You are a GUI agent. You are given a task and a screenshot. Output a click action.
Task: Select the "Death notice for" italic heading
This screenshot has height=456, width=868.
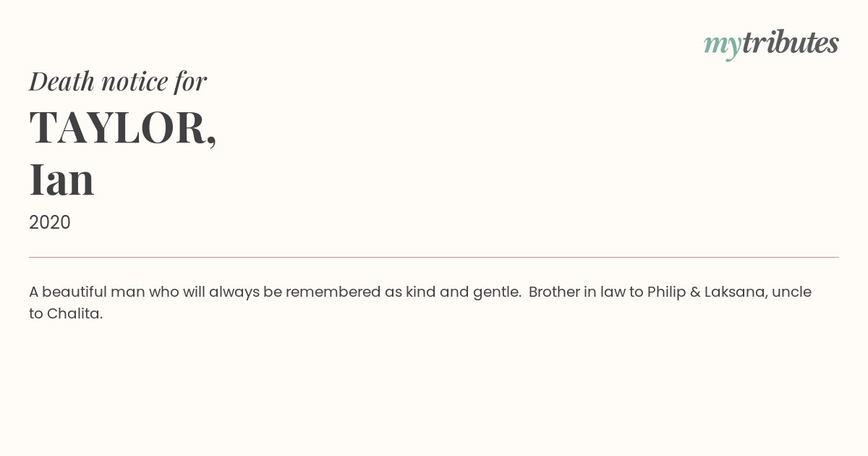tap(118, 81)
